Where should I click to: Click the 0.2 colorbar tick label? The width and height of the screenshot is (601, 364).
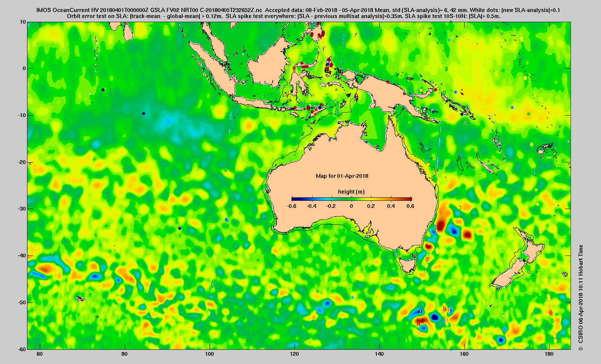click(371, 206)
